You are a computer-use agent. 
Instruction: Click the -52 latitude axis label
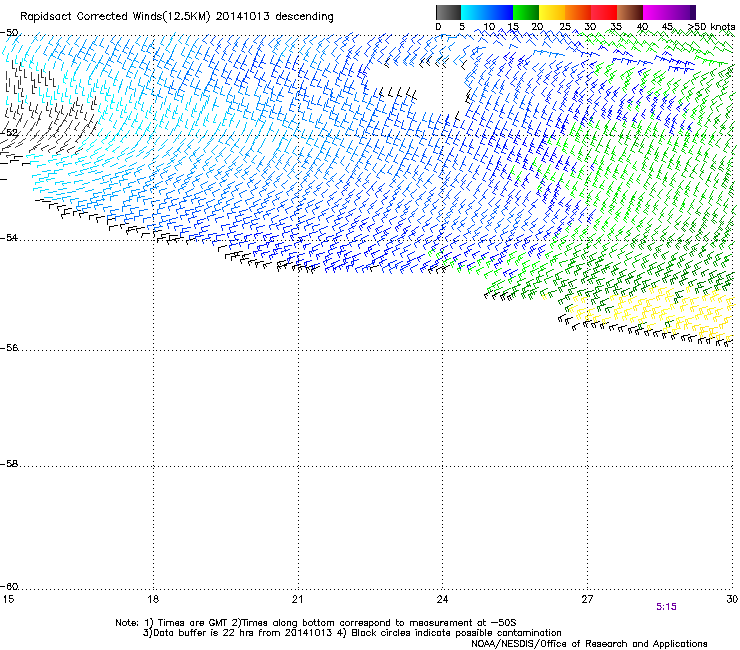[9, 133]
